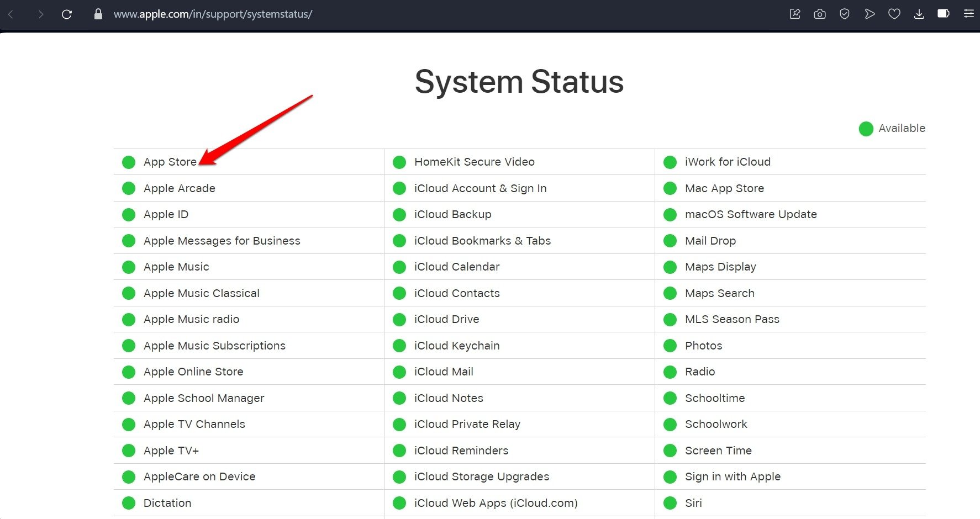Open the edit/note icon in toolbar
The width and height of the screenshot is (980, 519).
[x=795, y=14]
